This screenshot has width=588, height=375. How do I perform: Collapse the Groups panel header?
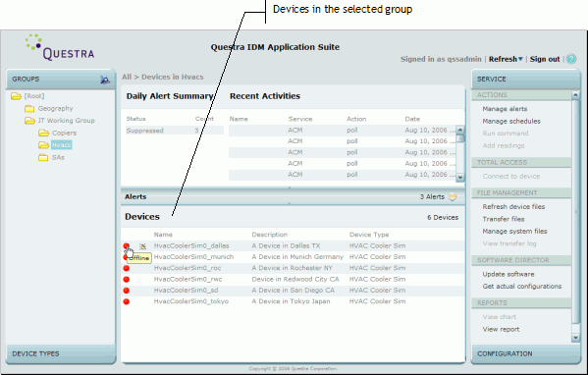click(x=61, y=80)
